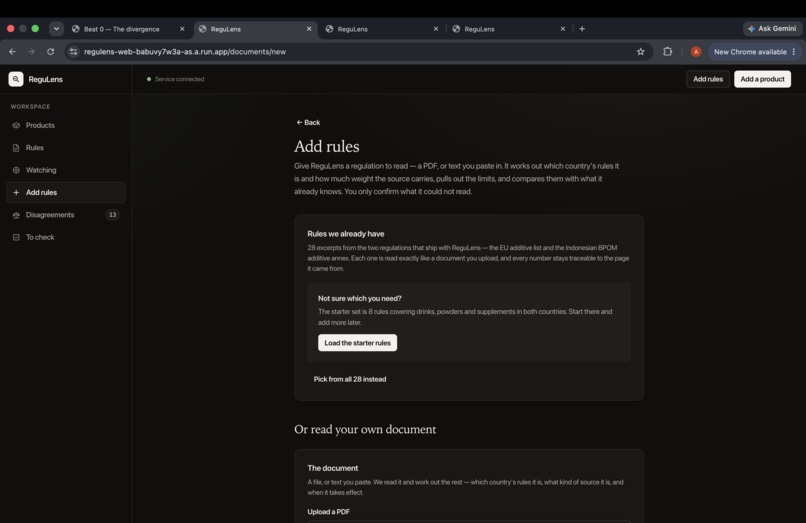This screenshot has width=806, height=523.
Task: Open the tab search dropdown arrow
Action: pos(56,29)
